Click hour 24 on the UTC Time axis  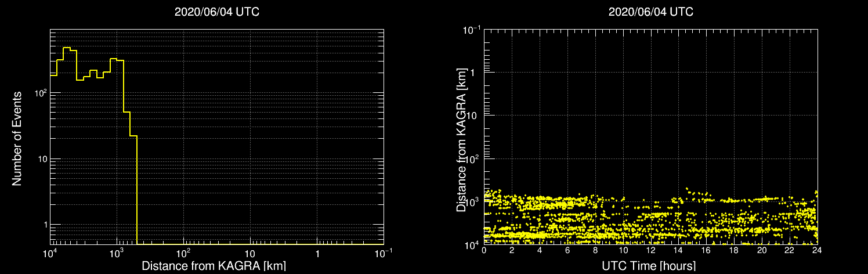818,250
